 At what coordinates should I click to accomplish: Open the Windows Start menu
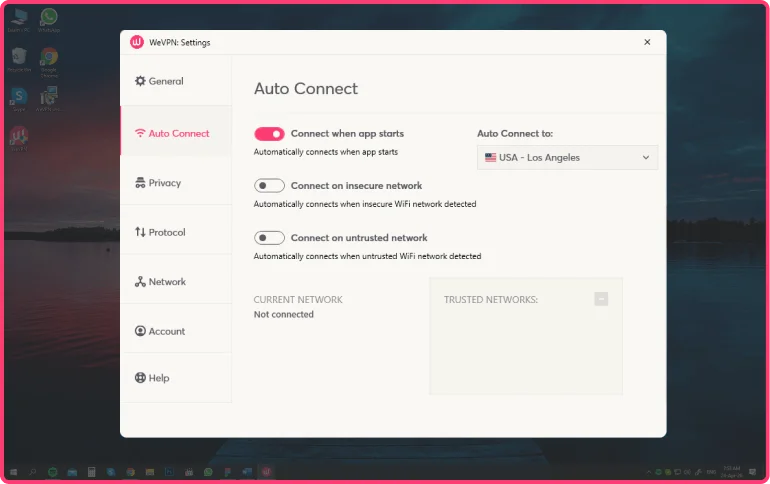tap(14, 472)
